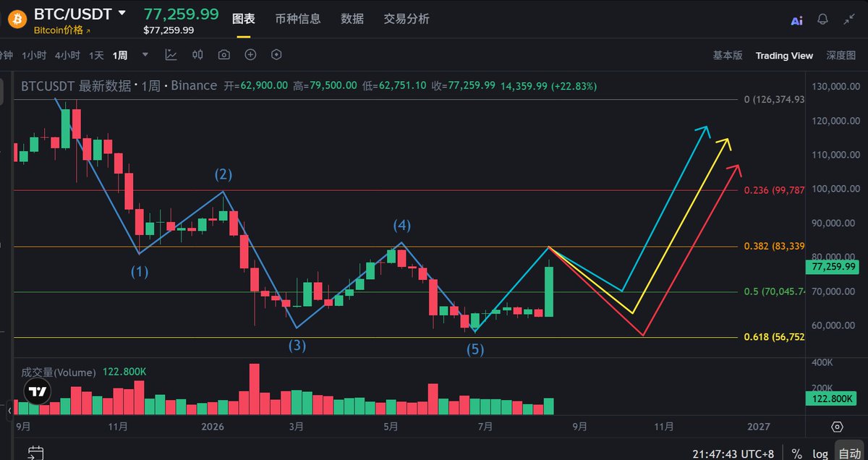Select the 1周 timeframe

pyautogui.click(x=120, y=55)
